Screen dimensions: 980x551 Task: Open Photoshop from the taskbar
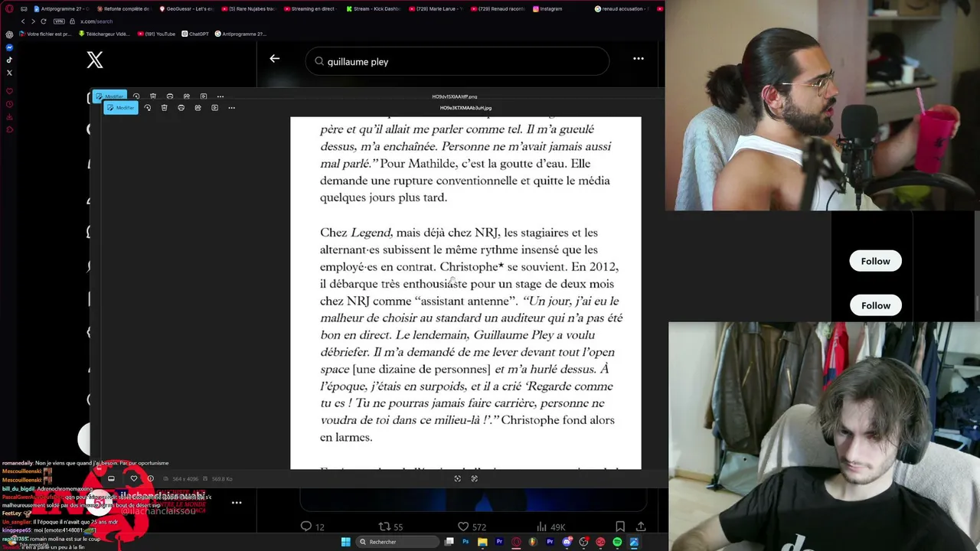(465, 542)
